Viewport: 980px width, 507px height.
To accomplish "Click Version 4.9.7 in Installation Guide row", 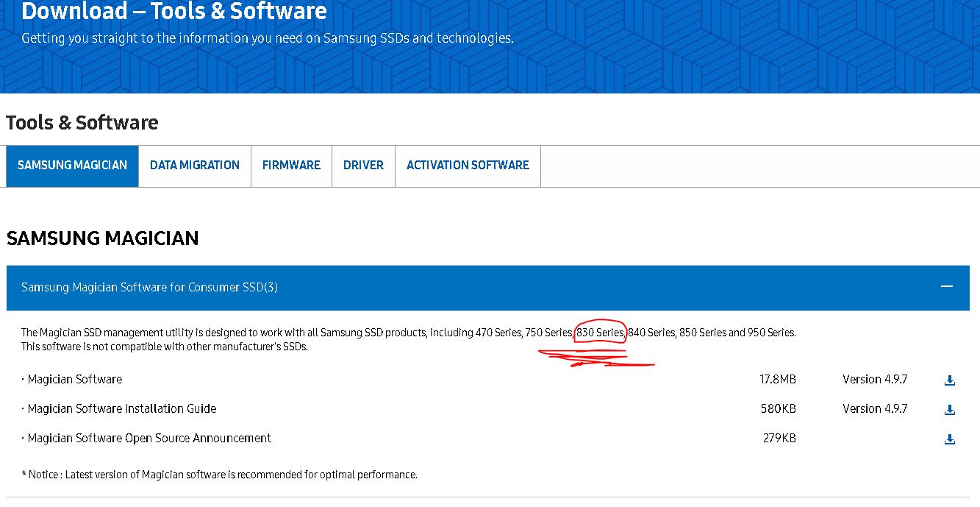I will click(875, 408).
